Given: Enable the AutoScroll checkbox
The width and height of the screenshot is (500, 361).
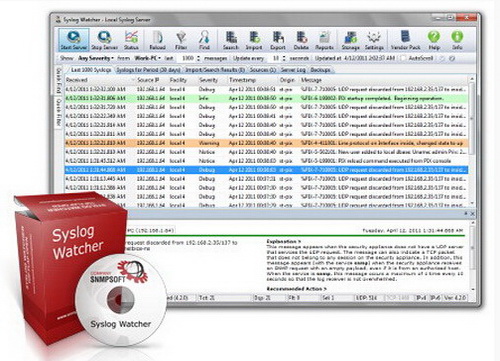Looking at the screenshot, I should pos(403,58).
